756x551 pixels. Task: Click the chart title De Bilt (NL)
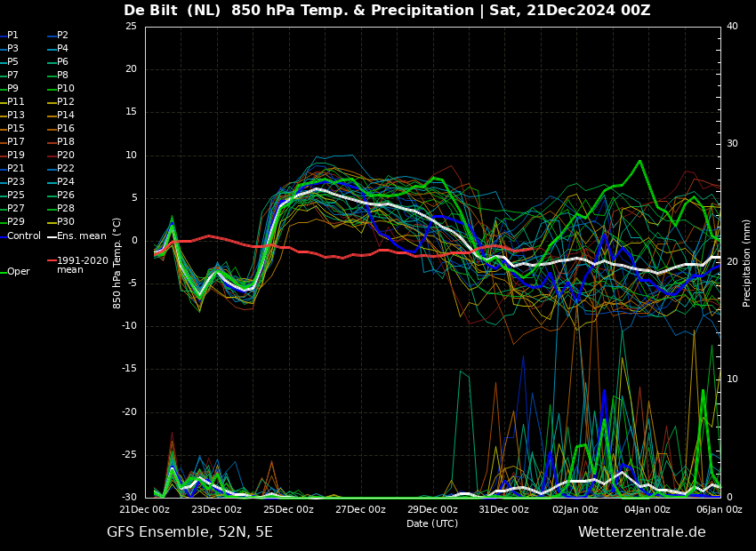click(173, 10)
